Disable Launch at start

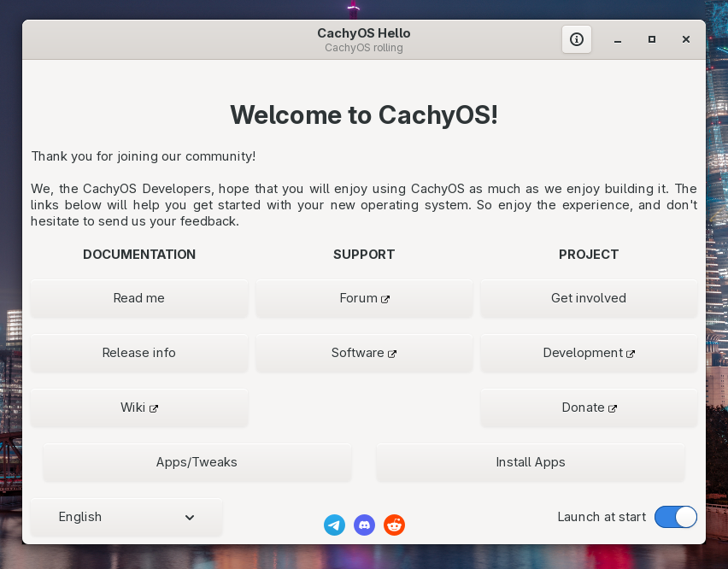point(675,517)
